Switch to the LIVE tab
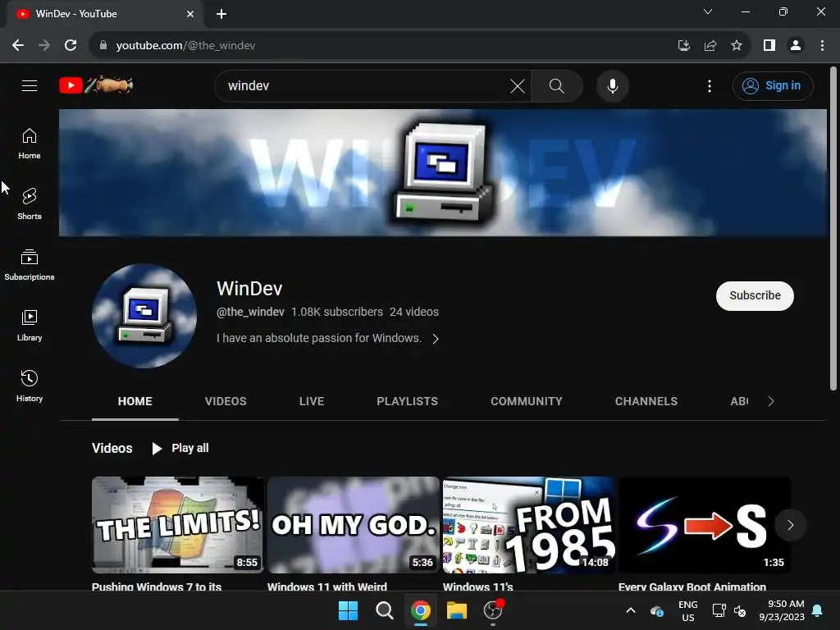This screenshot has width=840, height=630. (311, 401)
